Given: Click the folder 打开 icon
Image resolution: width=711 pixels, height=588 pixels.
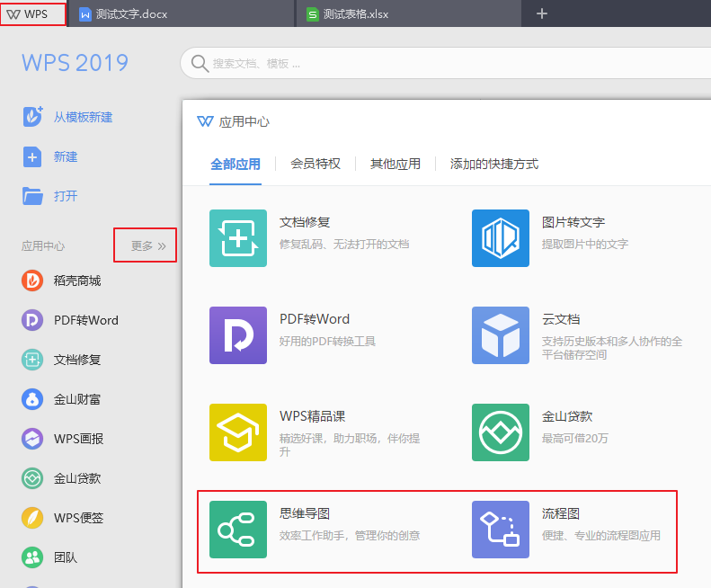Looking at the screenshot, I should (x=32, y=196).
